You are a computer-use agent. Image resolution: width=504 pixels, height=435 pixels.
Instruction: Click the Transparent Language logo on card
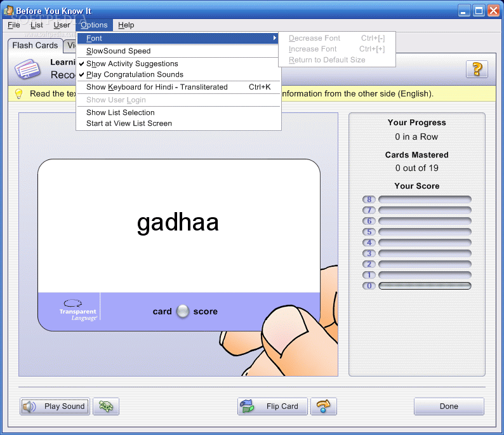78,311
